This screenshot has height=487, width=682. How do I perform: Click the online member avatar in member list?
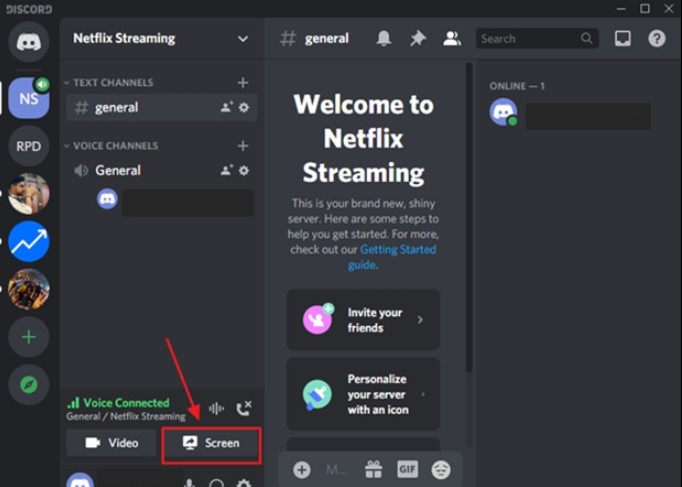[x=503, y=112]
